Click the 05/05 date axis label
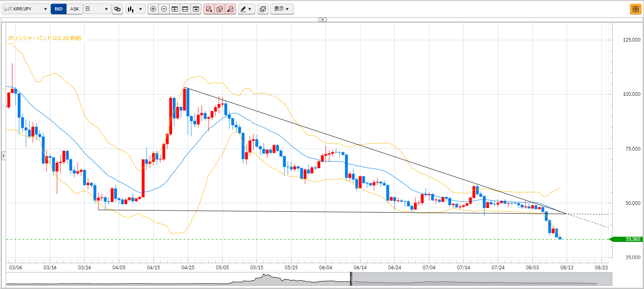 tap(222, 268)
